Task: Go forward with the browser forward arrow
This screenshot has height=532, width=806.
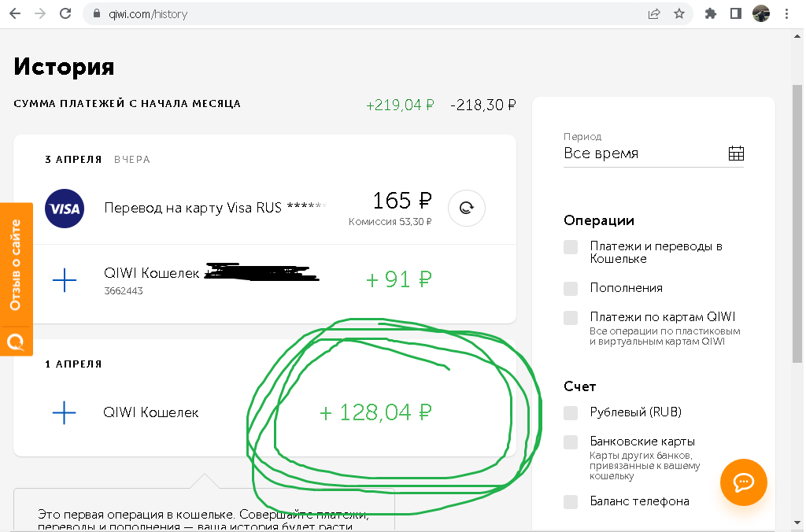Action: tap(40, 13)
